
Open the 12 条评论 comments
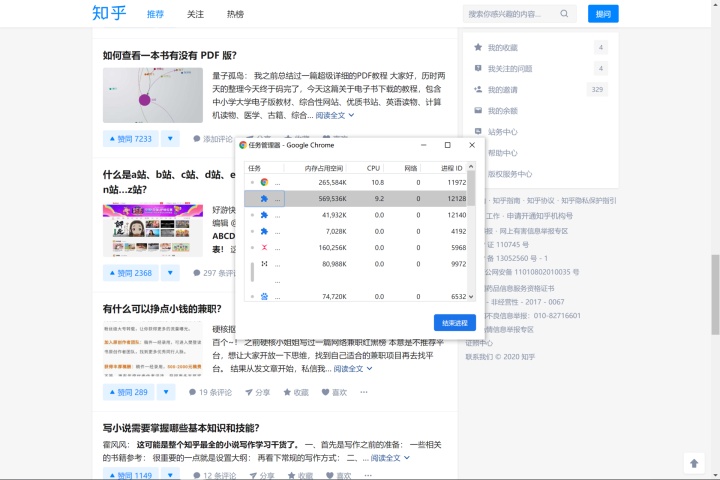(214, 475)
